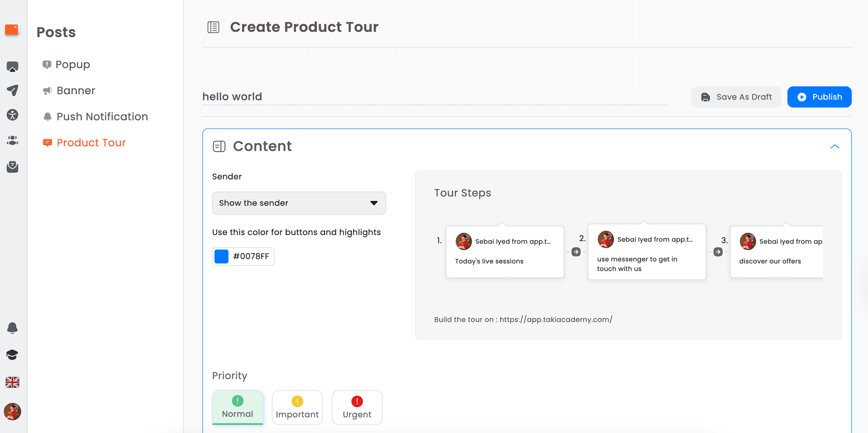Click sender avatar in tour step 2
This screenshot has width=868, height=433.
click(606, 240)
